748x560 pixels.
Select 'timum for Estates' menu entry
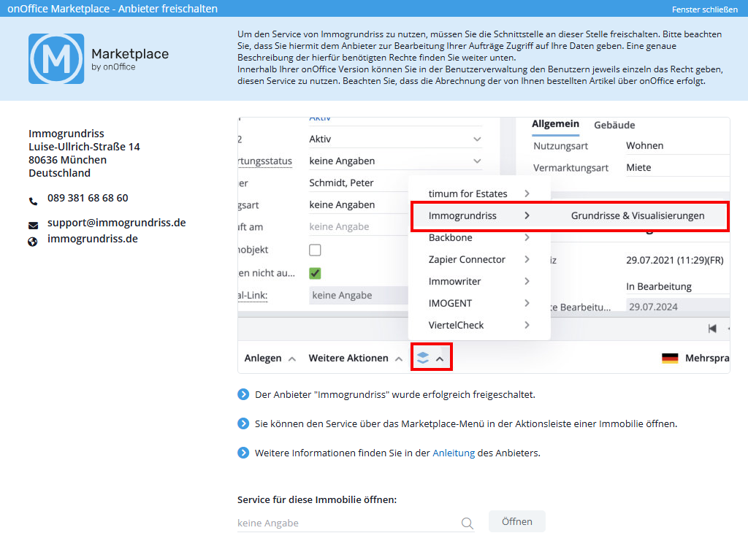[x=467, y=193]
